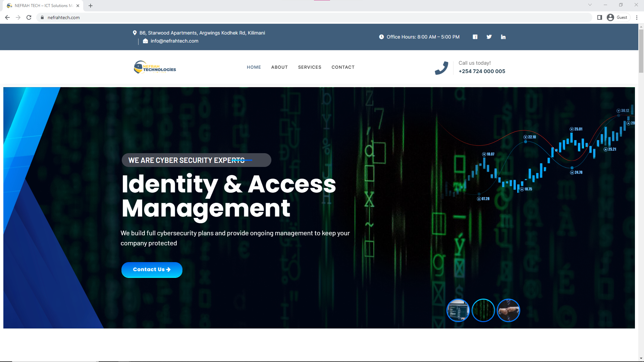Reload the page with refresh icon
This screenshot has height=362, width=644.
click(29, 17)
